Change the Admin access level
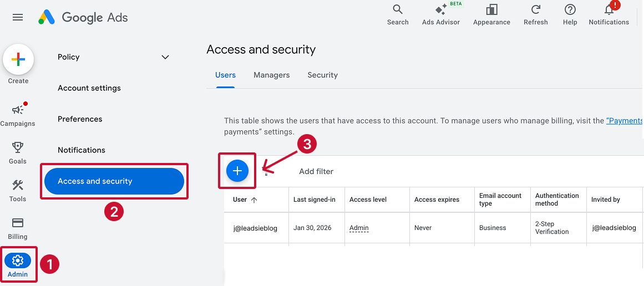The height and width of the screenshot is (286, 644). (359, 228)
